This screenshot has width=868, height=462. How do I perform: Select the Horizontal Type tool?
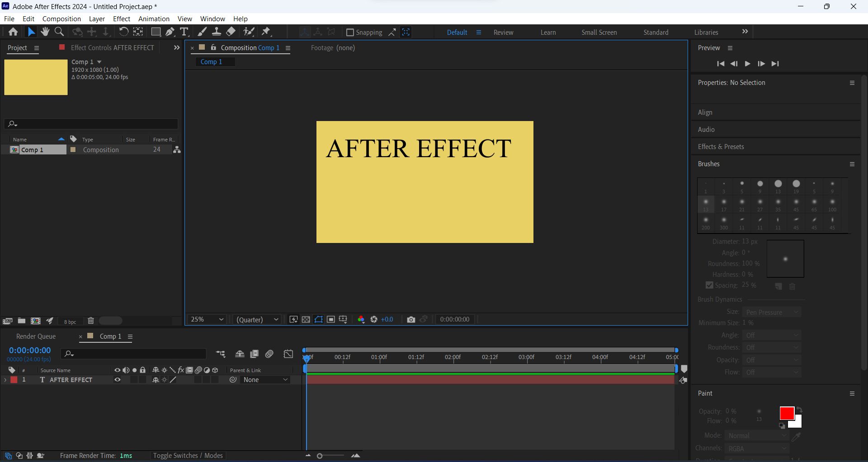(x=184, y=32)
